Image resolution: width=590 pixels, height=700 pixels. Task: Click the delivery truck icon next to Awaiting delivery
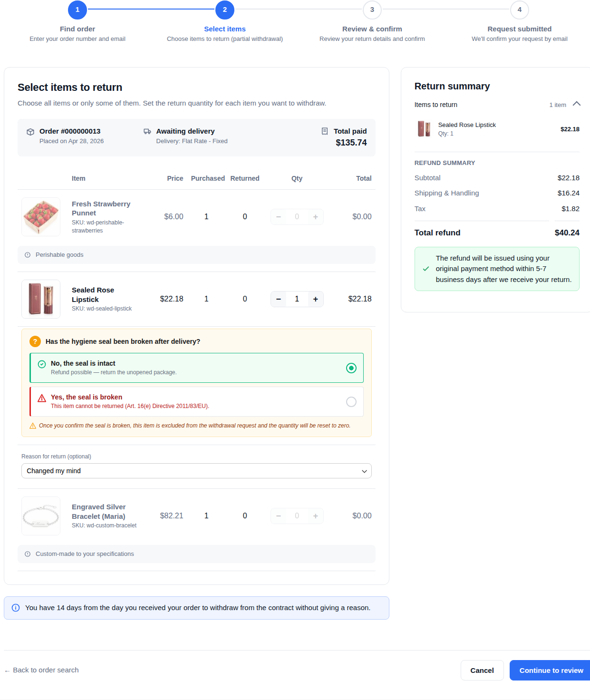coord(147,131)
